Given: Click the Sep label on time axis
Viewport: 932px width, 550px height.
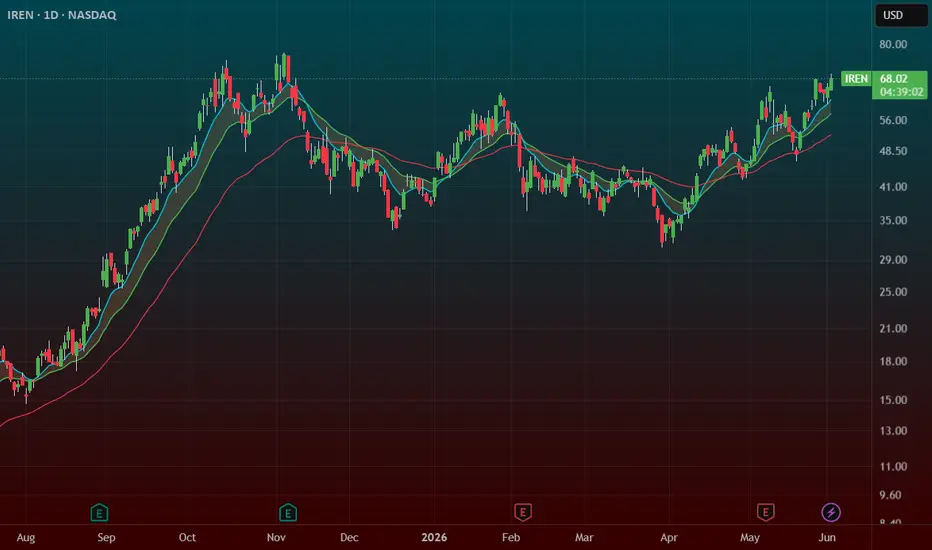Looking at the screenshot, I should click(106, 538).
